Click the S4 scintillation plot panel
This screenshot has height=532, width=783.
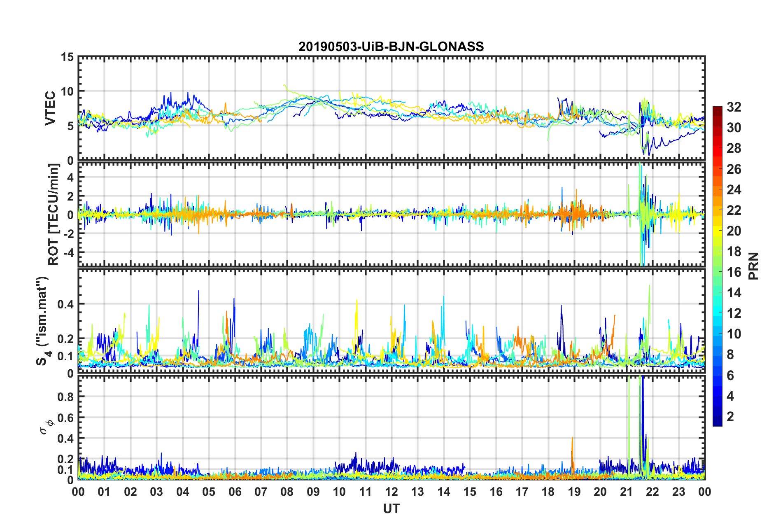click(391, 321)
